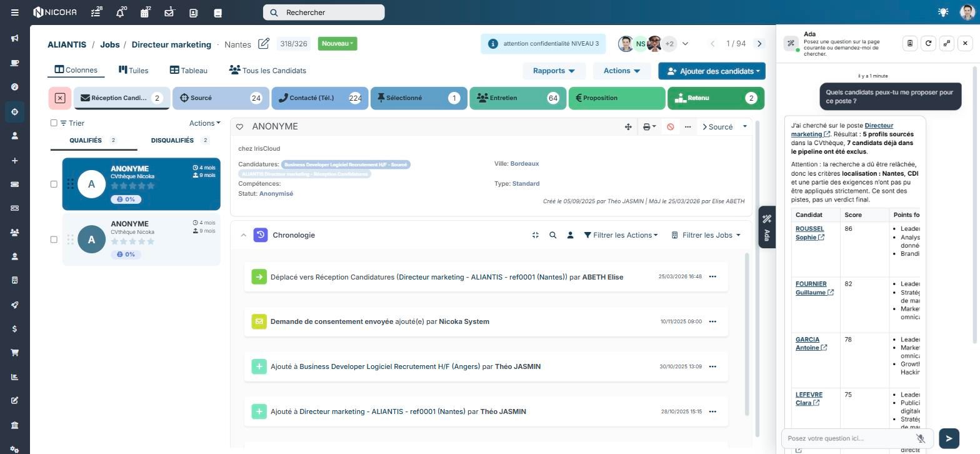
Task: Check the first ANONYME candidate checkbox
Action: pyautogui.click(x=54, y=184)
